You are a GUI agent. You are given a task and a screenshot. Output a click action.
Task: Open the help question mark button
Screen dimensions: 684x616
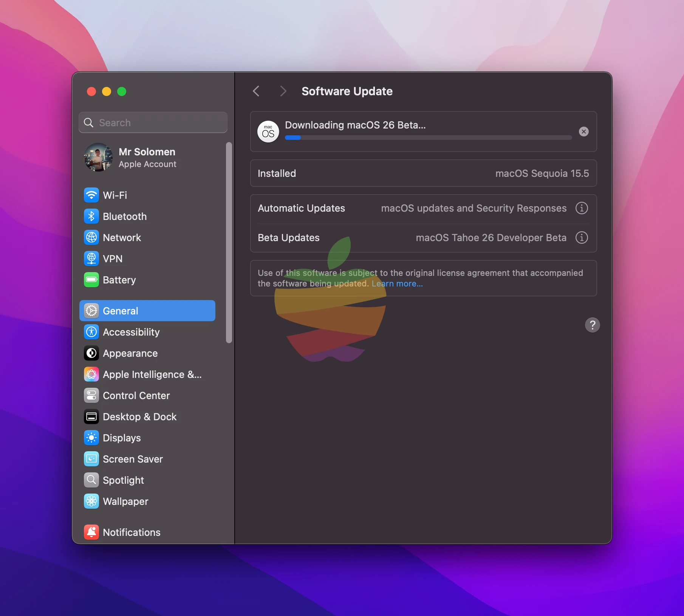tap(592, 325)
